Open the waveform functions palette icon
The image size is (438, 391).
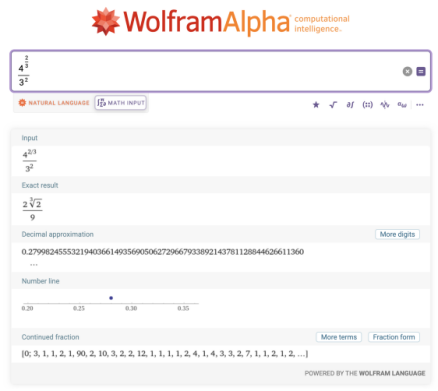coord(385,105)
